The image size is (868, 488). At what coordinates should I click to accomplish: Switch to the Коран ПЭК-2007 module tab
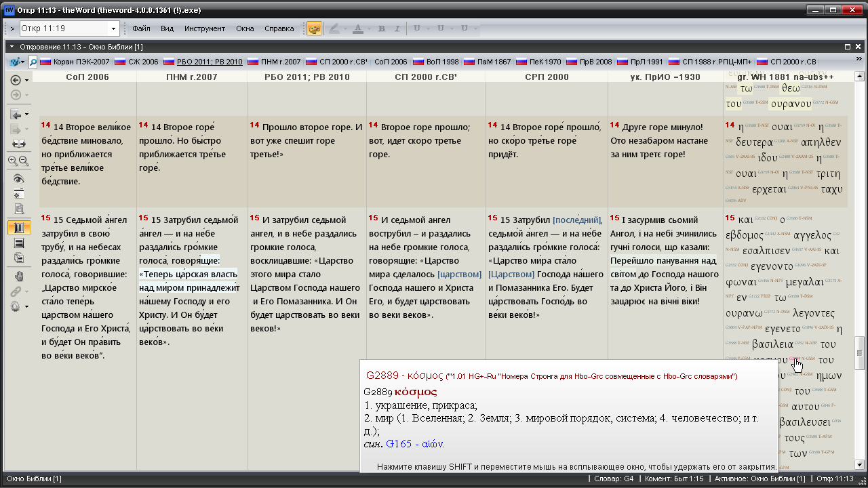(x=75, y=62)
